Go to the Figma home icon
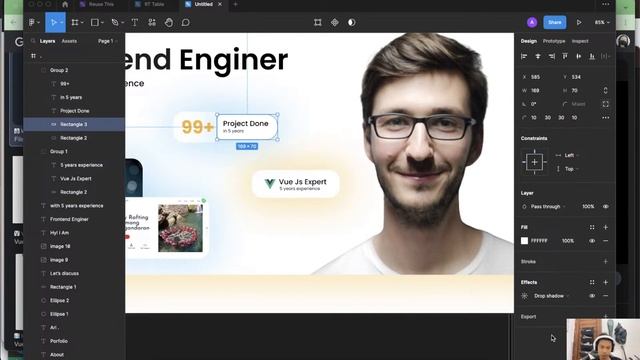Screen dimensions: 640x360 [65, 4]
